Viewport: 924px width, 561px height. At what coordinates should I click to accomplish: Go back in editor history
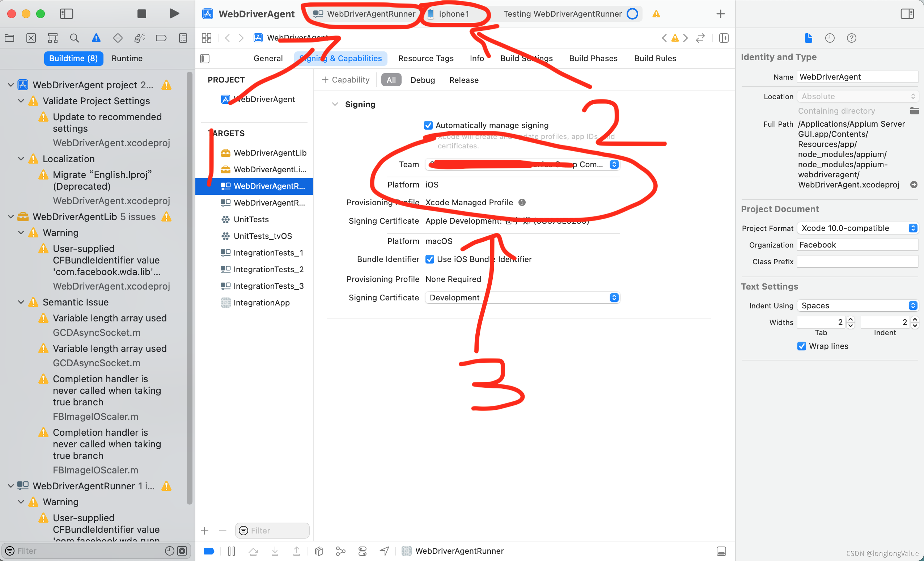(x=227, y=38)
